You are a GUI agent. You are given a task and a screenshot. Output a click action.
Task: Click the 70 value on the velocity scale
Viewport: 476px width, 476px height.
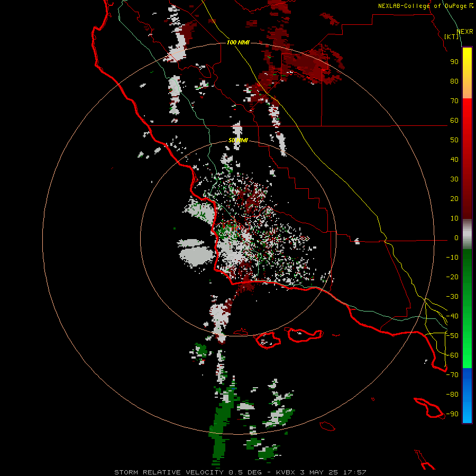point(454,101)
